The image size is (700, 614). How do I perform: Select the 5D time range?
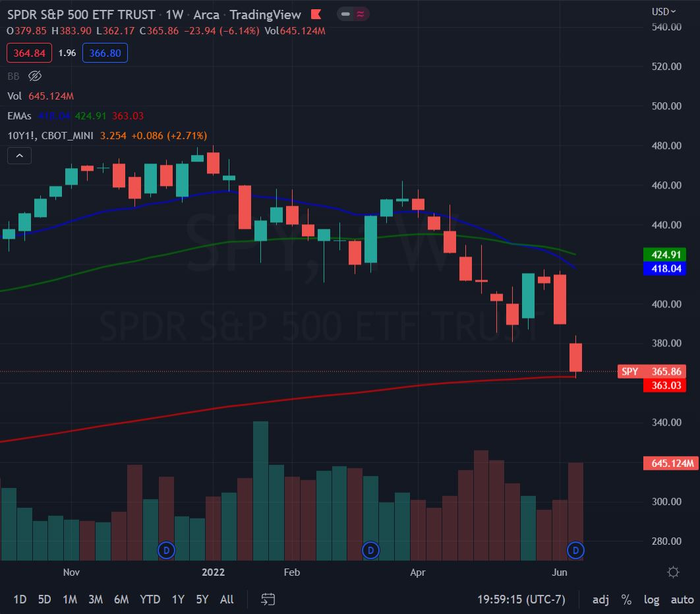(44, 599)
